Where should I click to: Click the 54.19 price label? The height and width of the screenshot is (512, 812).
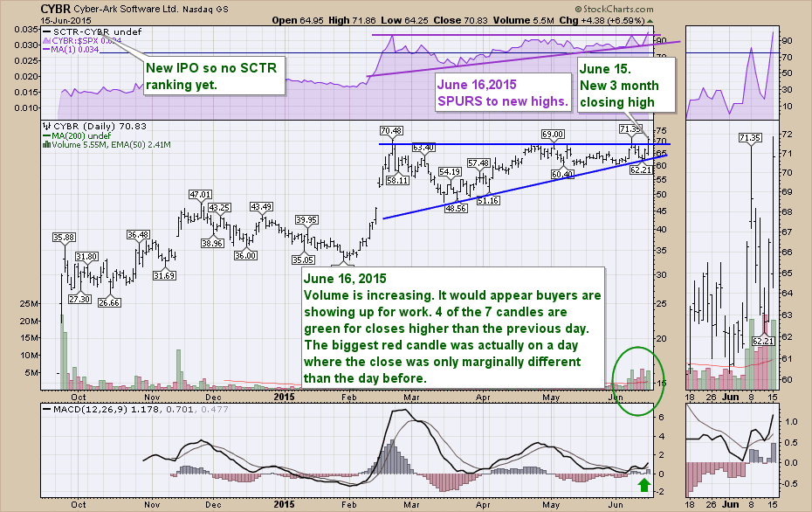point(450,171)
